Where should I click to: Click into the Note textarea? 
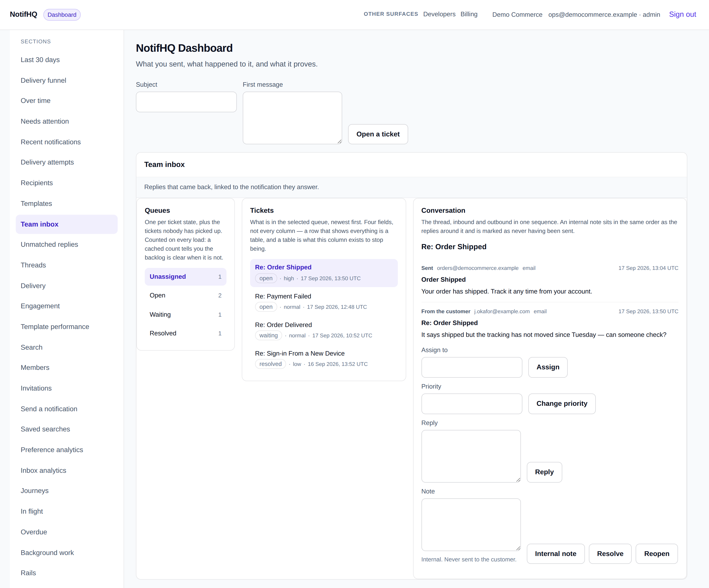tap(471, 525)
